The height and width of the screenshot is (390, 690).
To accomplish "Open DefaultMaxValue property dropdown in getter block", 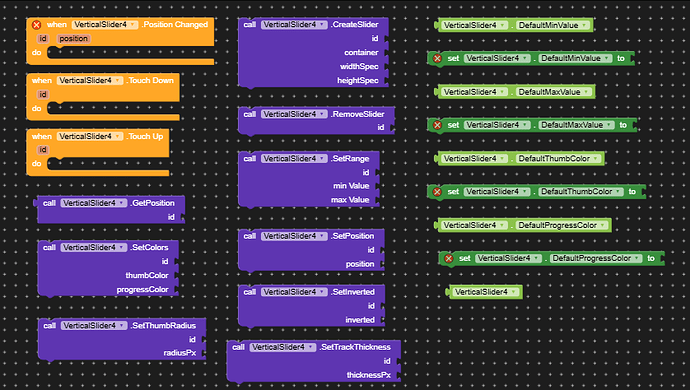I will pyautogui.click(x=554, y=92).
